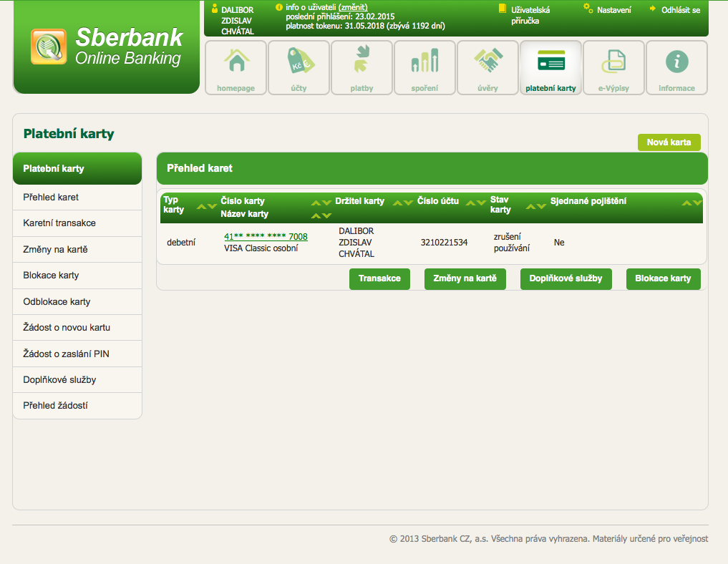Sort Název karty descending
Viewport: 728px width, 564px height.
(x=327, y=216)
